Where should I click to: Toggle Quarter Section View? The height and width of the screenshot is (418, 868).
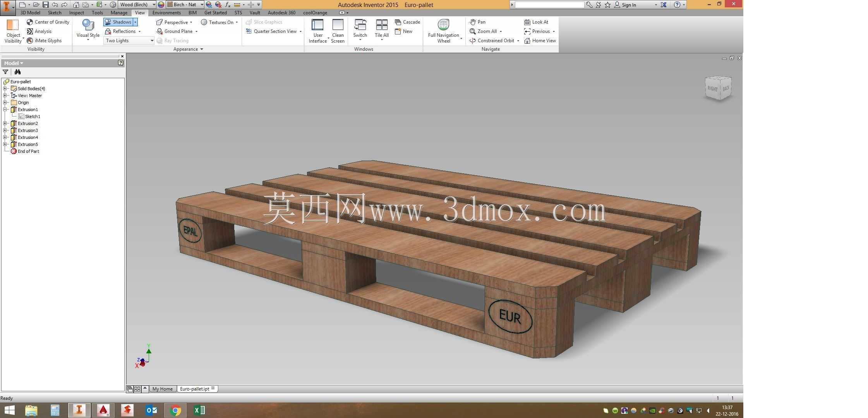tap(271, 31)
